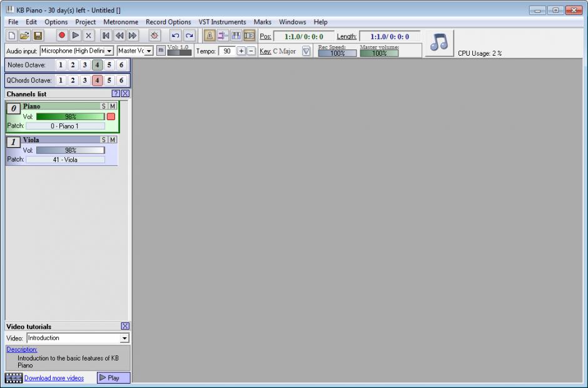Undo the last action
Image resolution: width=588 pixels, height=388 pixels.
175,36
